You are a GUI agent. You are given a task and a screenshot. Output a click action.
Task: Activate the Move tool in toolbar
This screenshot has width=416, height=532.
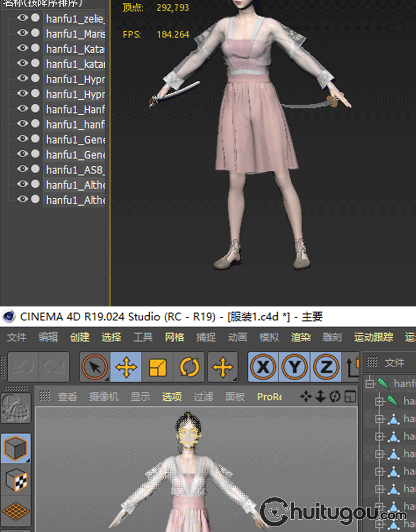(126, 367)
